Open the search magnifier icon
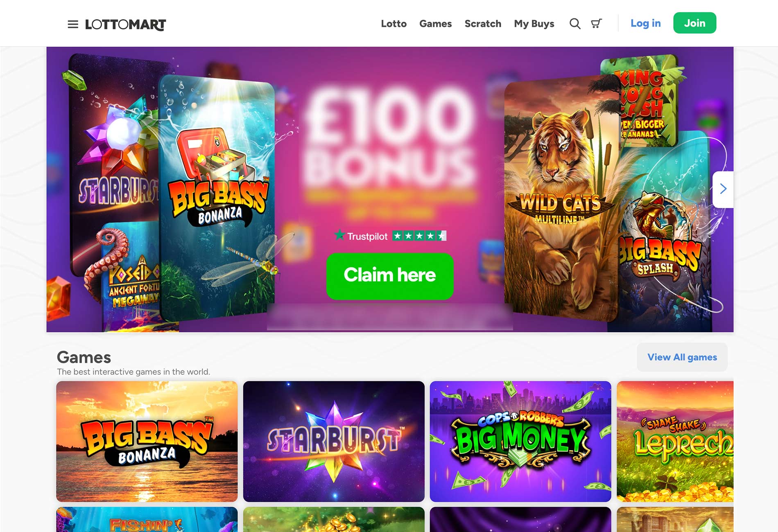Image resolution: width=778 pixels, height=532 pixels. pos(575,24)
